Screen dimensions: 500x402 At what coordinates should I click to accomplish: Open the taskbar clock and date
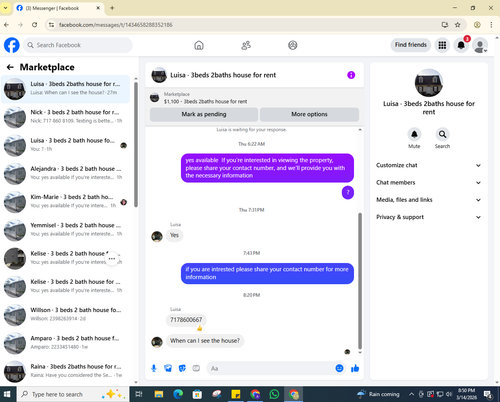pyautogui.click(x=466, y=394)
